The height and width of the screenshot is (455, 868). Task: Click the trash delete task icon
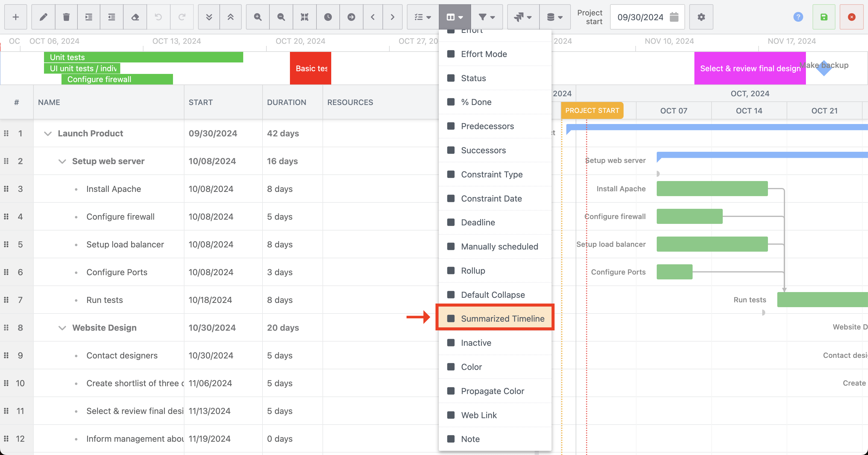point(66,17)
